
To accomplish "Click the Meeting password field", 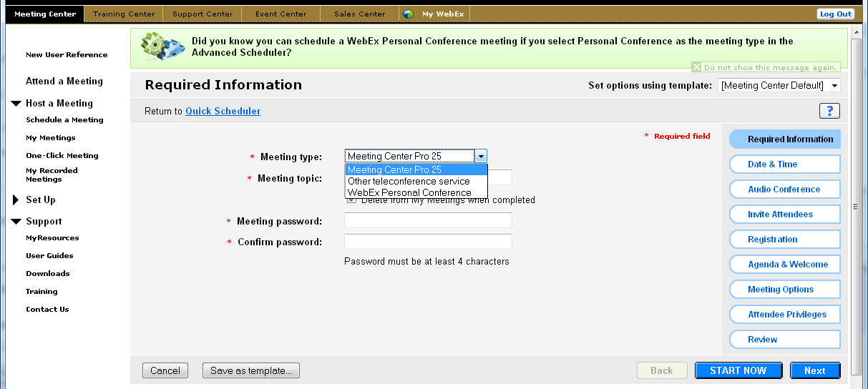I will pos(428,220).
